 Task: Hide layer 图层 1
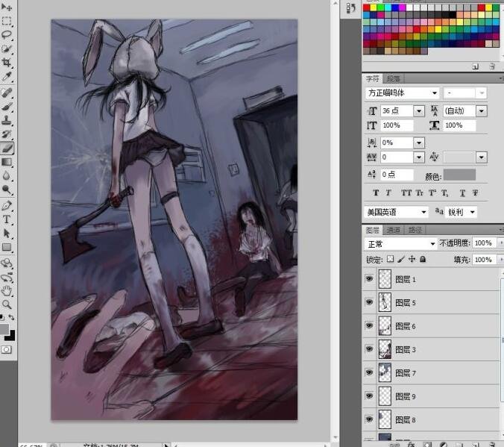[369, 278]
